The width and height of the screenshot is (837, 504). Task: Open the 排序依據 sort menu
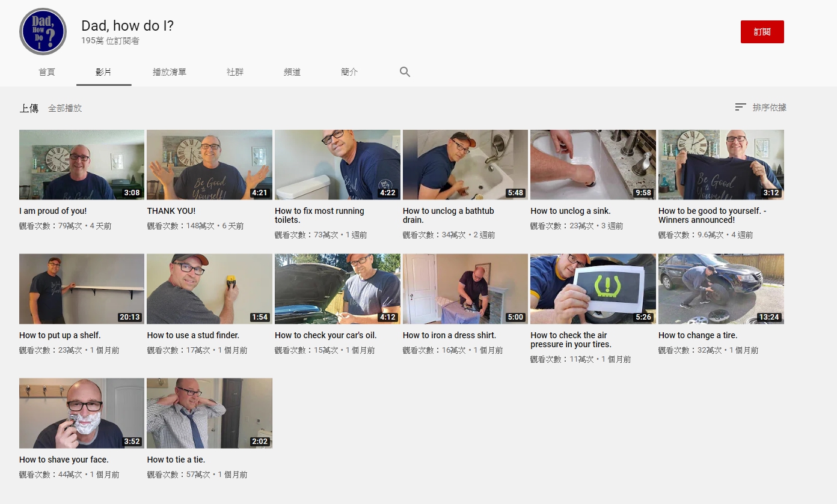pos(761,108)
